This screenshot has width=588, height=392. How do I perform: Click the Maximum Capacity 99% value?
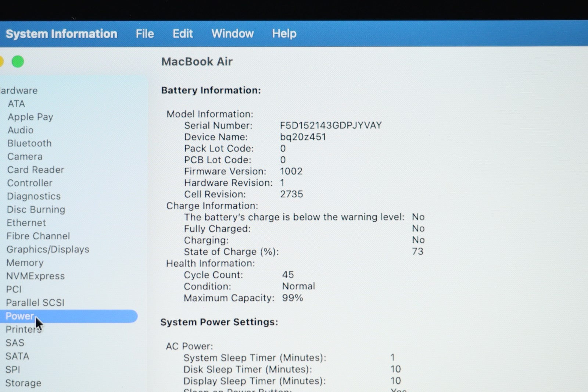pyautogui.click(x=293, y=298)
